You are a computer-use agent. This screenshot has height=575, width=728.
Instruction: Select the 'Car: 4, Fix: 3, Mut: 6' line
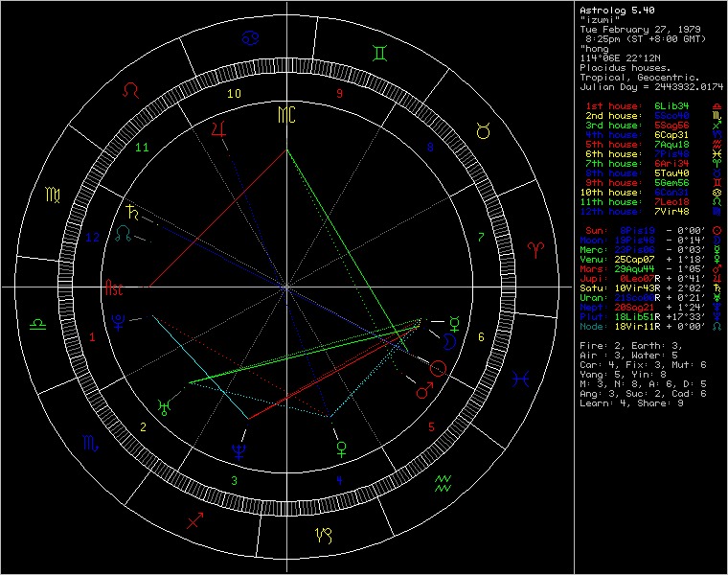pos(643,365)
